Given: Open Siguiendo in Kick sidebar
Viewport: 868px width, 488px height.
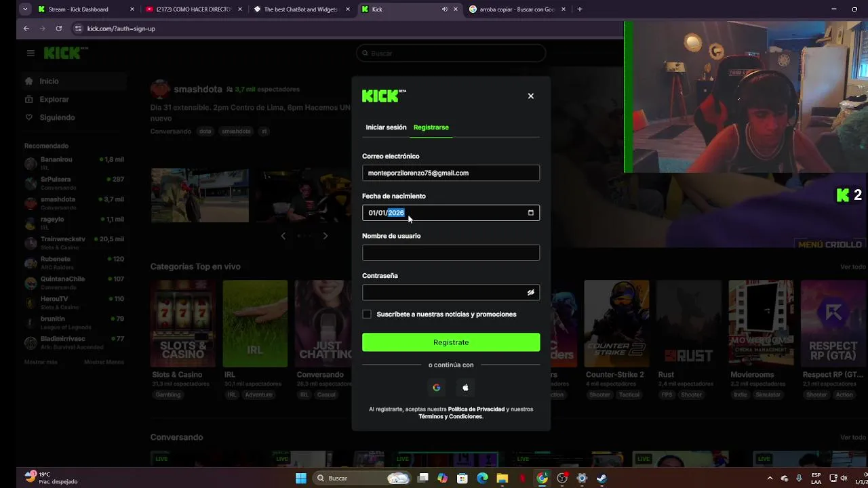Looking at the screenshot, I should point(73,118).
